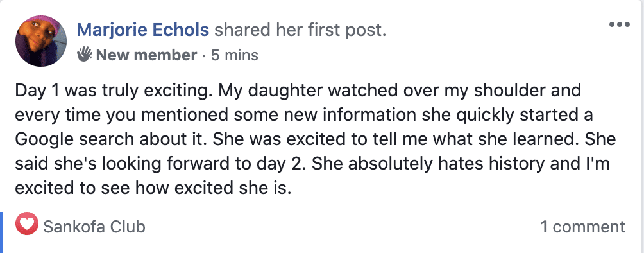644x253 pixels.
Task: Click the post's last line 'excited to see'
Action: [153, 188]
